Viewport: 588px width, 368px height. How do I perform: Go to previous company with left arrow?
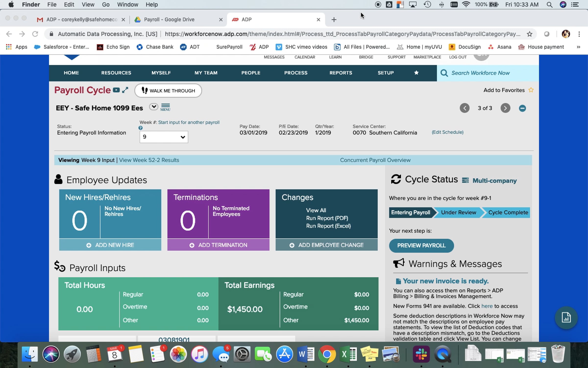[x=465, y=108]
